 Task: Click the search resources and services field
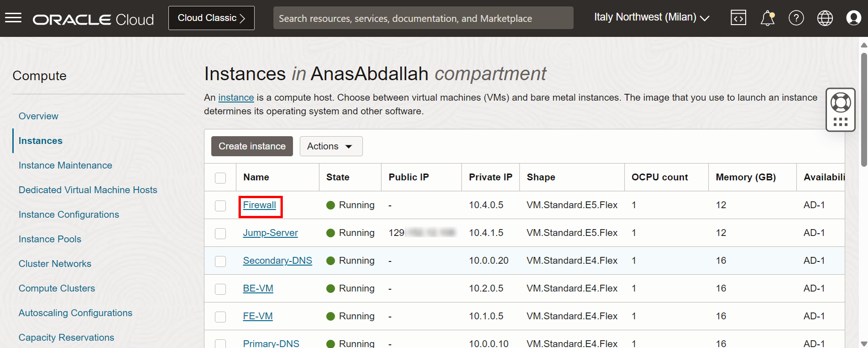click(423, 18)
